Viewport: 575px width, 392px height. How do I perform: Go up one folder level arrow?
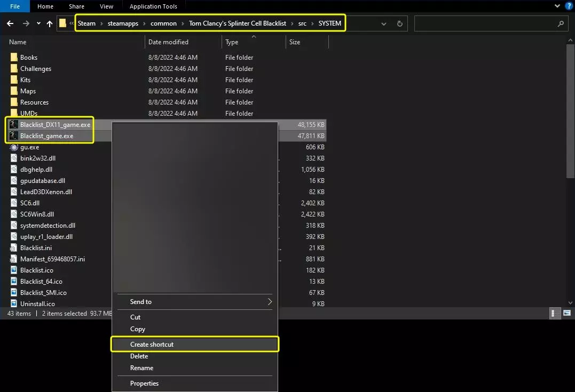click(x=50, y=23)
